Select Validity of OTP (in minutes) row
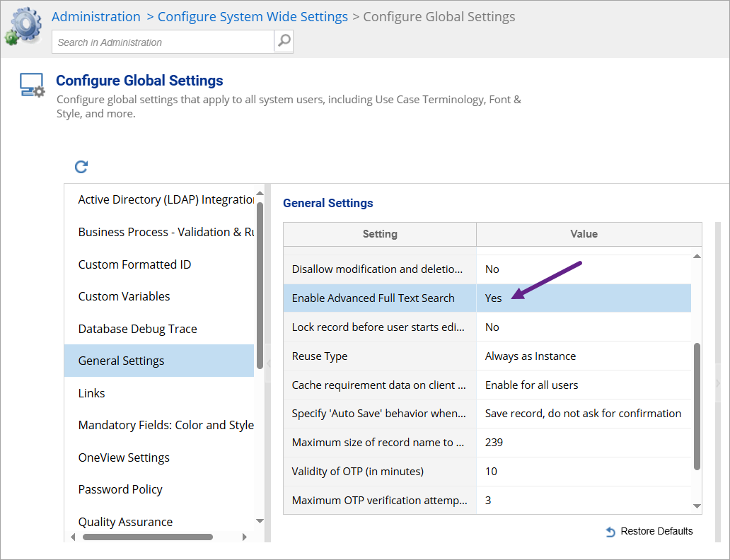730x560 pixels. (487, 471)
